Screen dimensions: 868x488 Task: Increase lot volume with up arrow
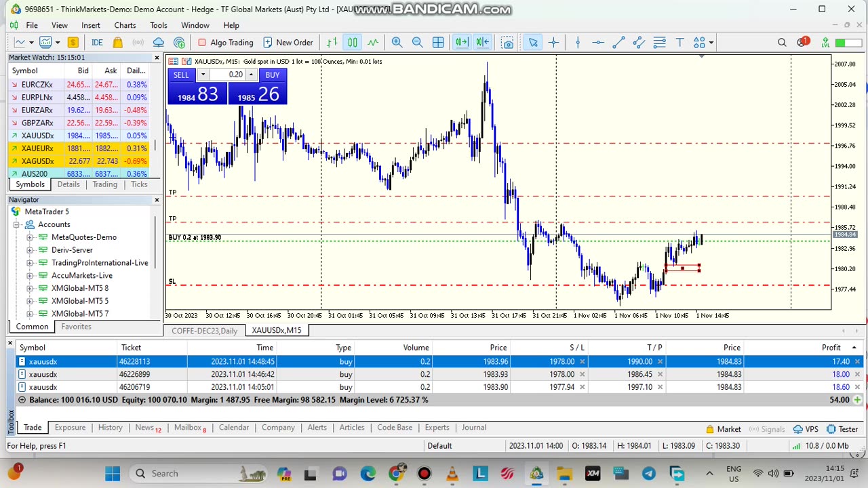(251, 75)
